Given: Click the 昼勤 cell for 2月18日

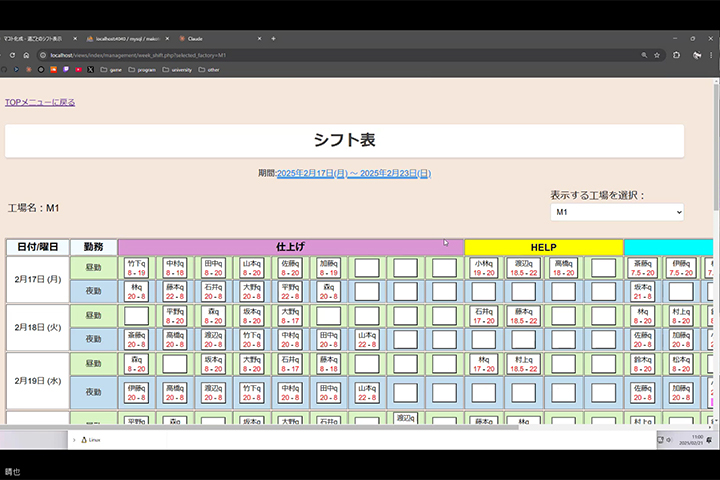Looking at the screenshot, I should pyautogui.click(x=93, y=316).
